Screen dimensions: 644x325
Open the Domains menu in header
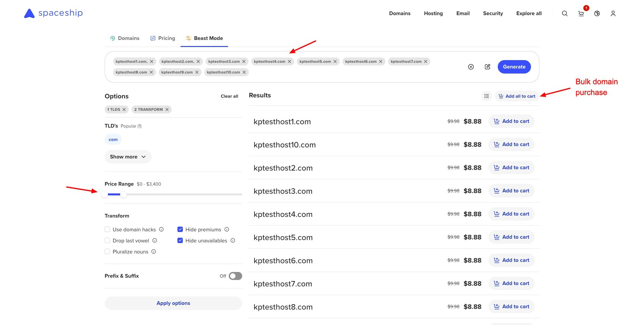tap(399, 13)
